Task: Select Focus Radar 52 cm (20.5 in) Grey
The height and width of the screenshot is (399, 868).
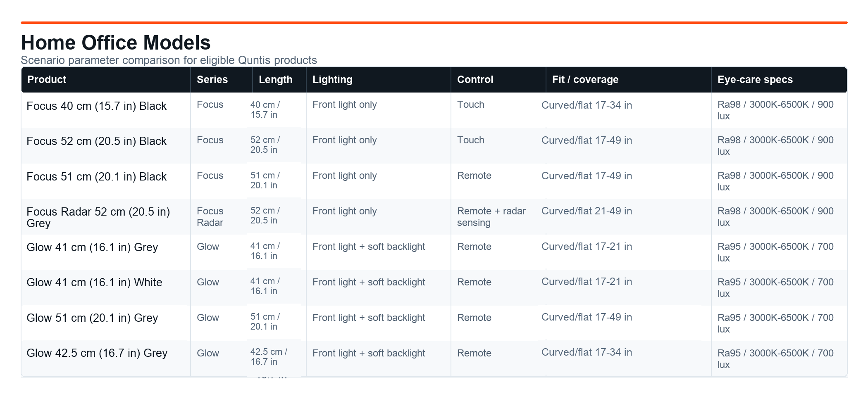Action: coord(98,218)
